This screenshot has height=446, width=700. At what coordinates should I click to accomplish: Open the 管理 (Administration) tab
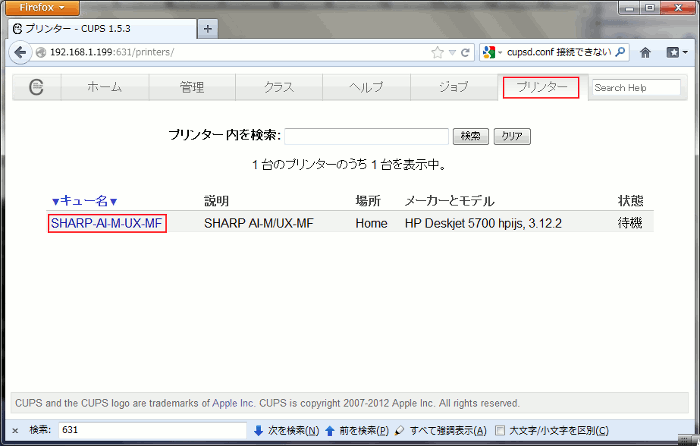[x=192, y=88]
